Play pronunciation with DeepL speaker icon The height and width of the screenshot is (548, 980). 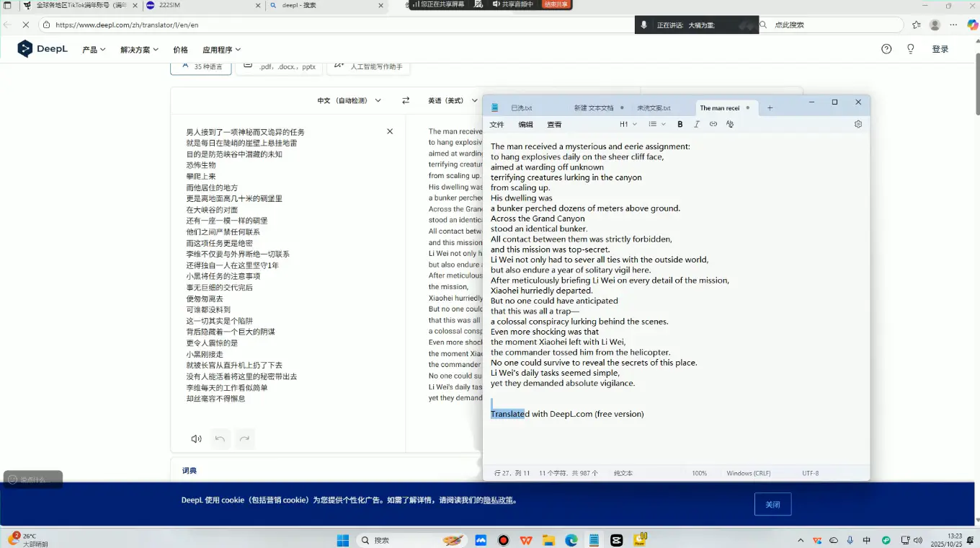(195, 438)
